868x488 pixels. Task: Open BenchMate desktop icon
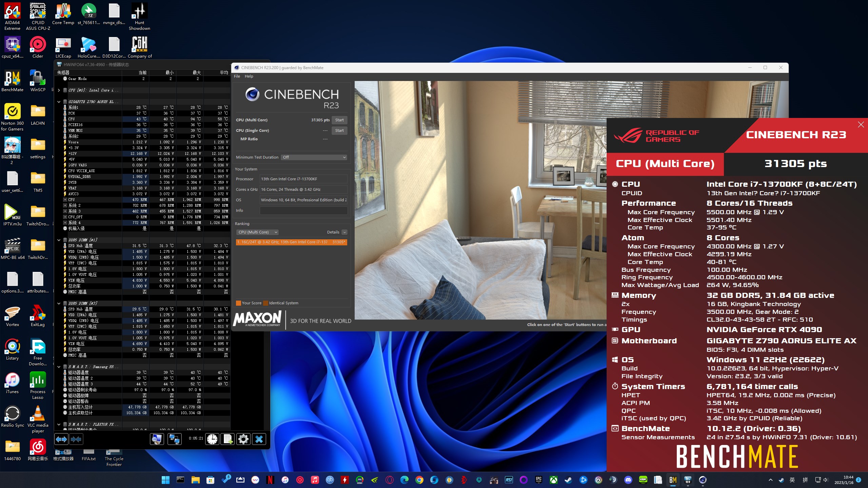pyautogui.click(x=13, y=81)
